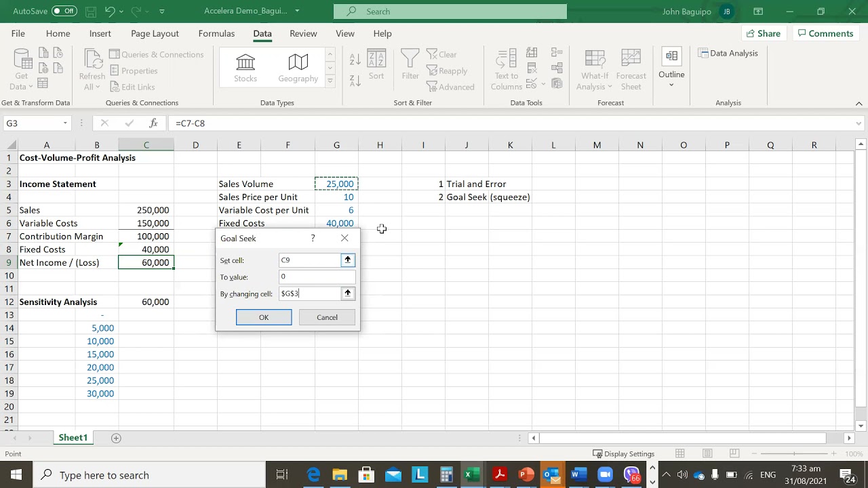Click the taskbar search box

coord(149,475)
